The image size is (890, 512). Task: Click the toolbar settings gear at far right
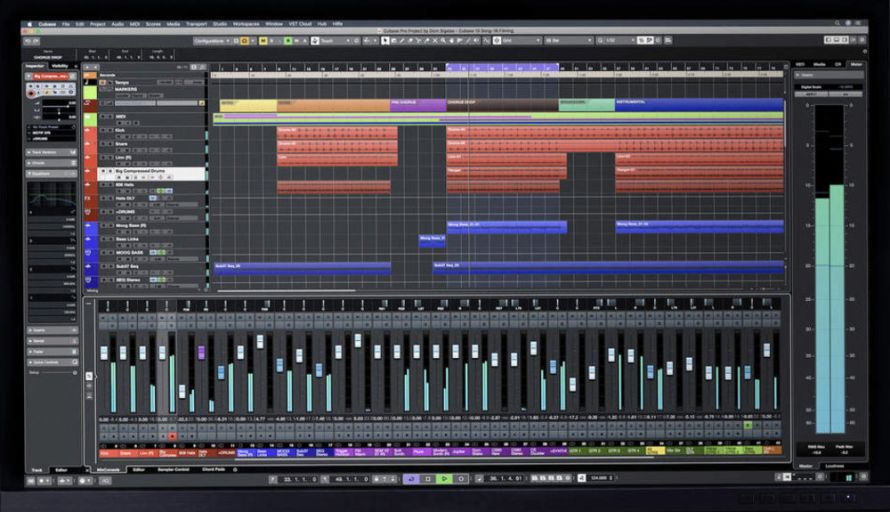pos(862,40)
